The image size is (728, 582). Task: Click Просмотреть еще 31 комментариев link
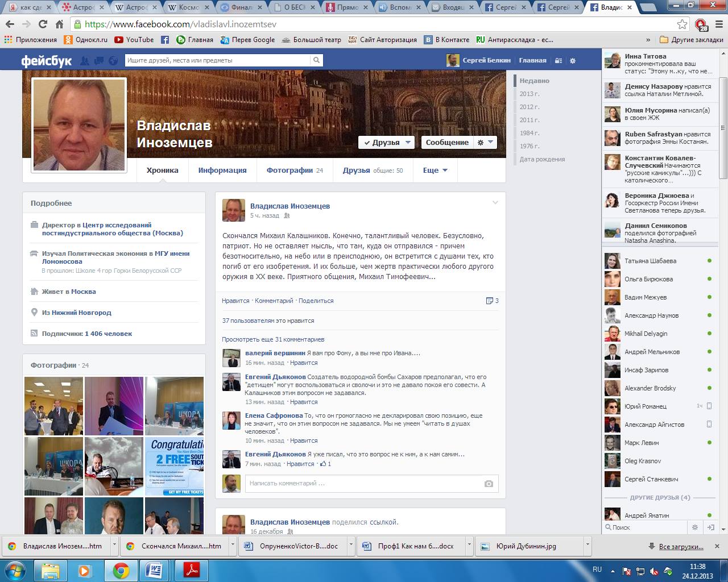[273, 339]
